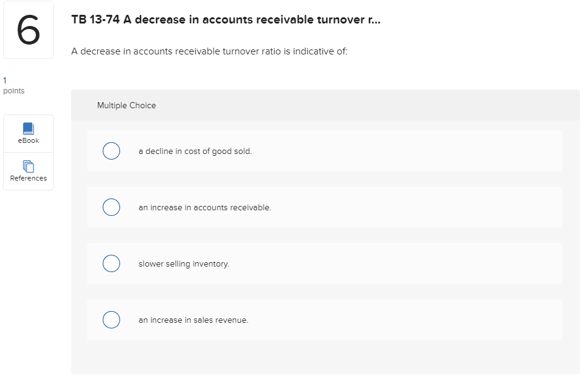Click the question number 6 badge
Viewport: 588px width, 389px height.
tap(28, 29)
